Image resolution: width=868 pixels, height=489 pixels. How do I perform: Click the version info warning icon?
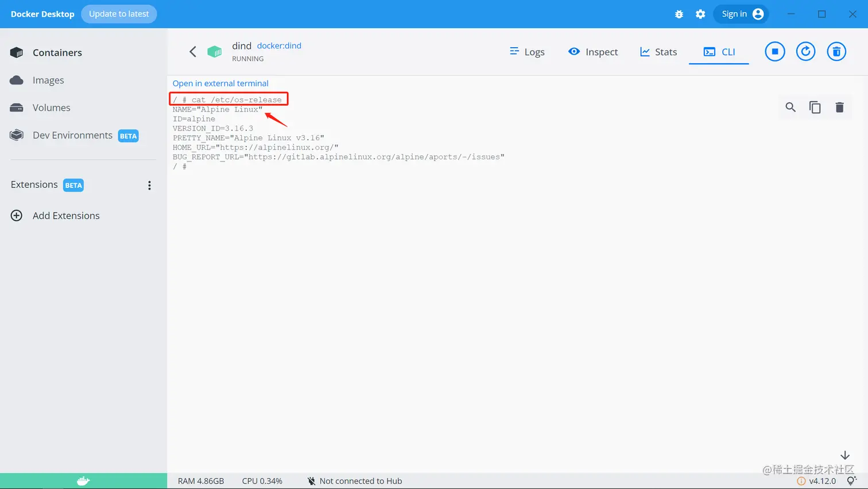pos(801,481)
